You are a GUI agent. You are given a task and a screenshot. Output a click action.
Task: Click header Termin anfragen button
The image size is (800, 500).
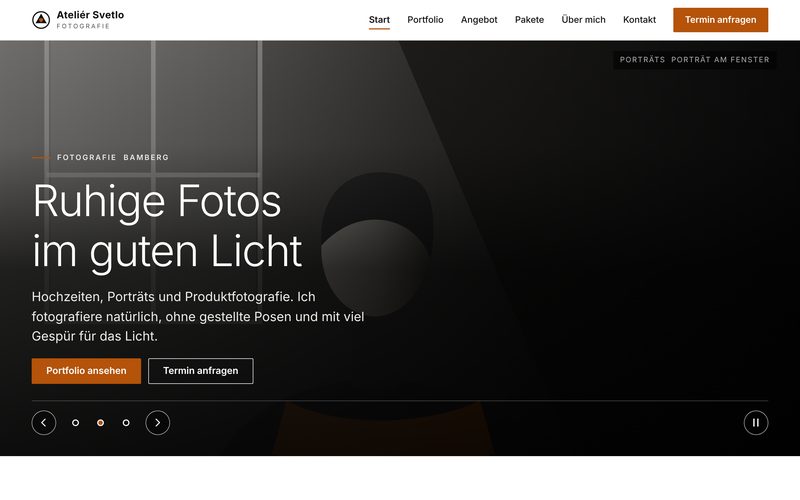(720, 20)
